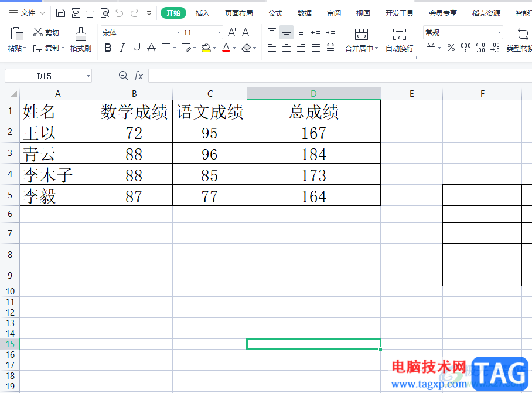Screen dimensions: 532x393
Task: Click the cell borders icon
Action: pos(166,48)
